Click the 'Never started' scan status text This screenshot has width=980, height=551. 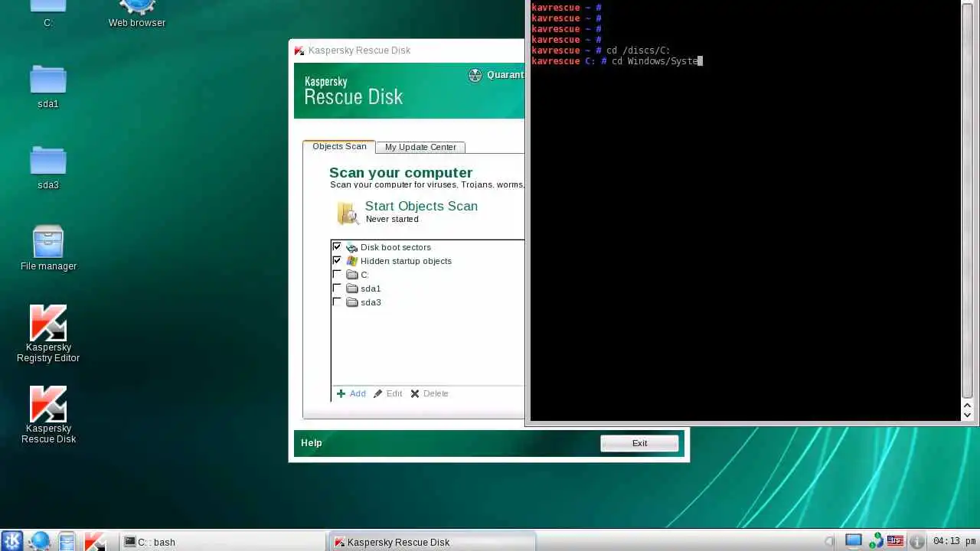point(392,219)
